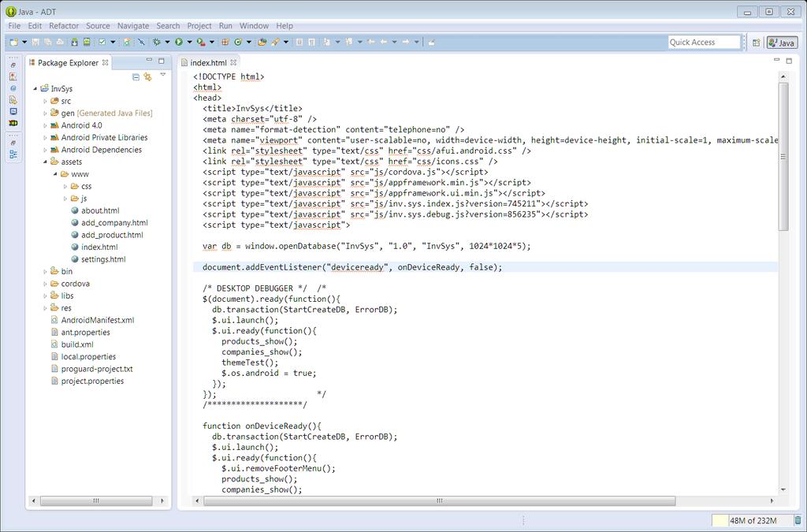Click the LogCat Android icon in left trim
Screen dimensions: 807x532
[x=13, y=124]
